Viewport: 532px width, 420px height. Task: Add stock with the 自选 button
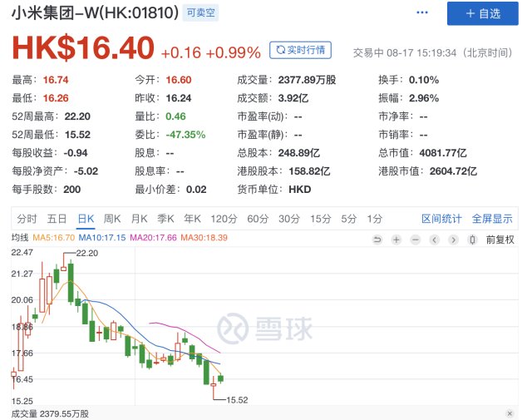coord(482,13)
